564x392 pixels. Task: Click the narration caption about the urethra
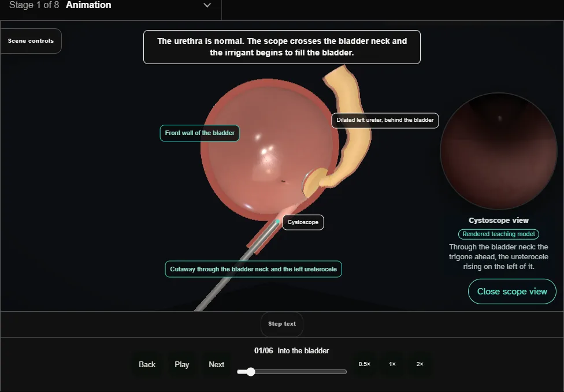coord(282,47)
